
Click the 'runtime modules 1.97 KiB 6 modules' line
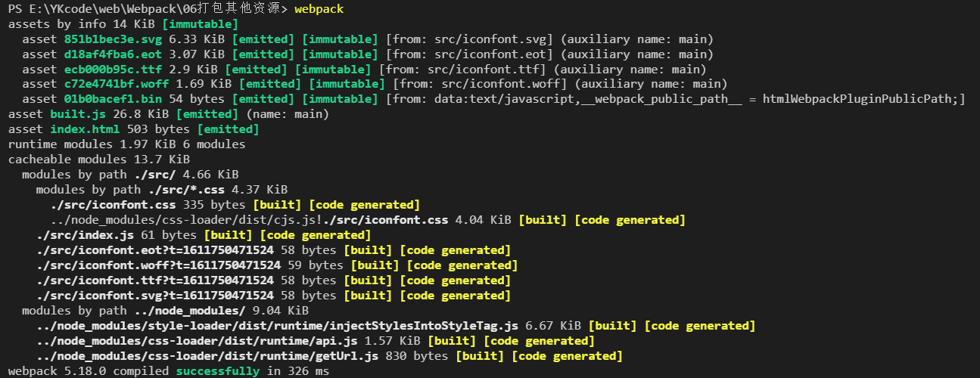(x=127, y=144)
